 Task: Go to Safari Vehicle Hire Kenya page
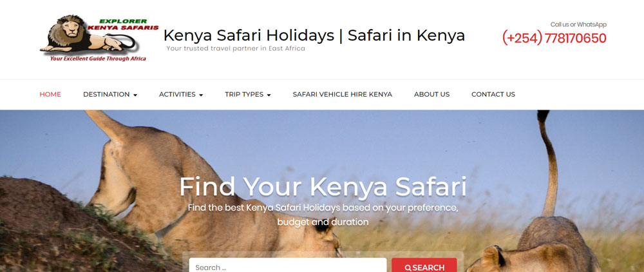pos(342,95)
